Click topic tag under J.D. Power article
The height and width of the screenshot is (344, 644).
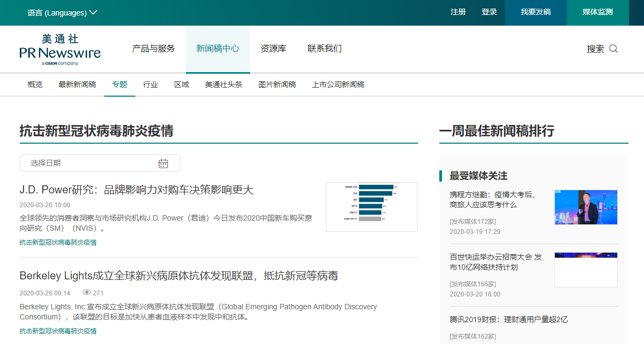[58, 243]
